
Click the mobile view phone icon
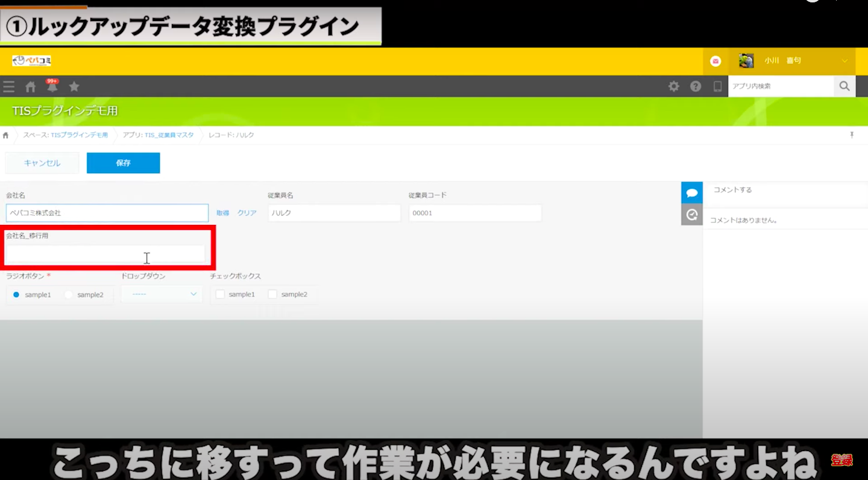point(717,86)
